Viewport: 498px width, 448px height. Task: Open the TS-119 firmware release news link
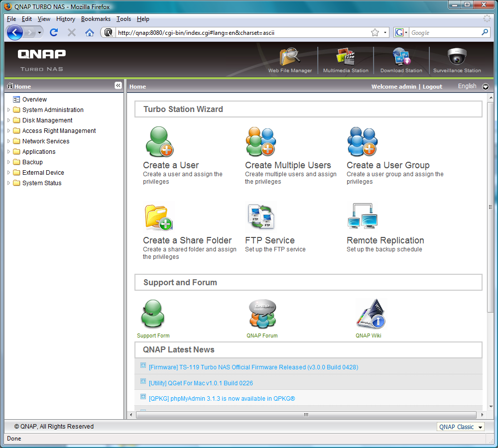[x=253, y=367]
